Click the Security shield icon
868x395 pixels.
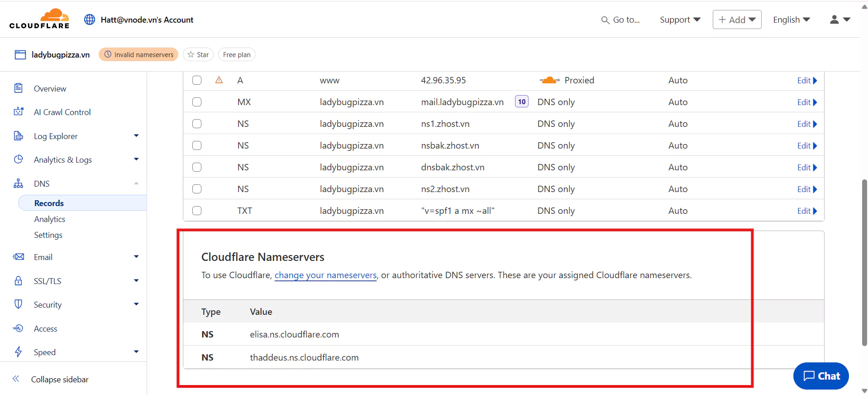19,304
